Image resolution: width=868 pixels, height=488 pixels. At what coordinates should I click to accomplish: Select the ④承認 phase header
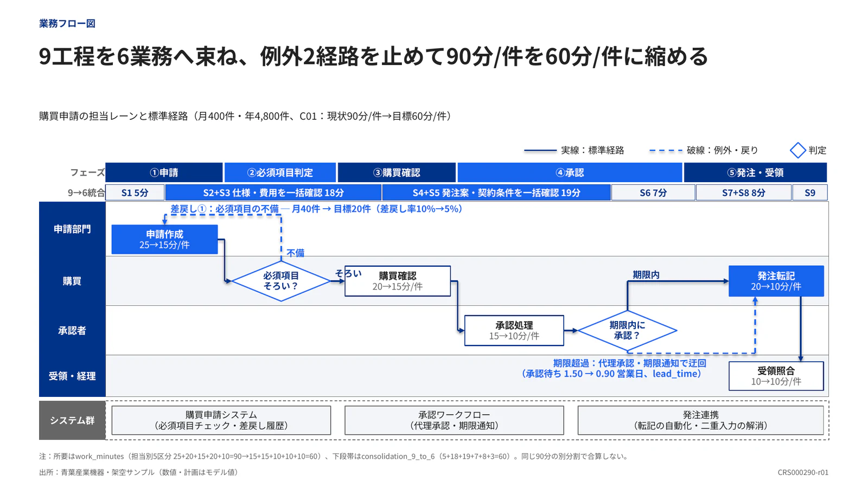coord(570,172)
